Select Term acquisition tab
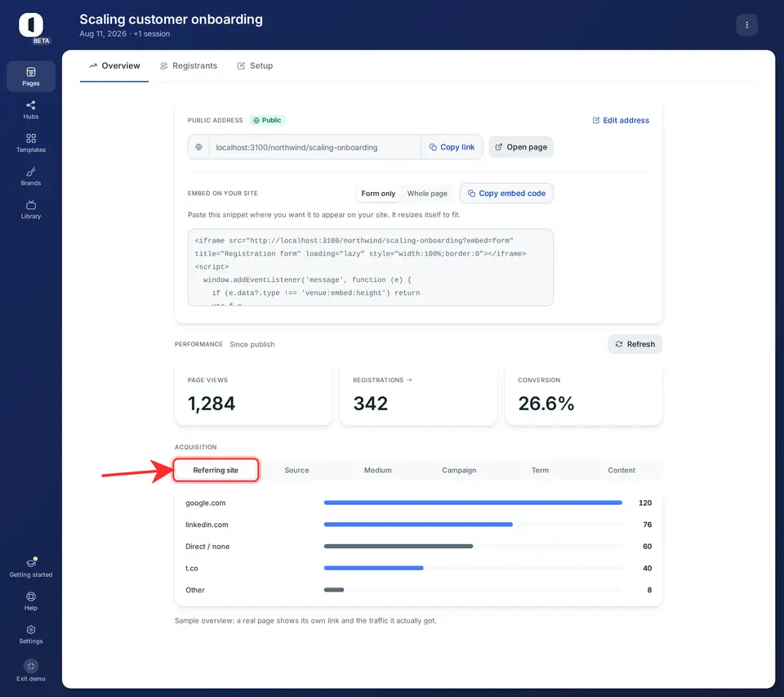The height and width of the screenshot is (697, 784). [540, 471]
